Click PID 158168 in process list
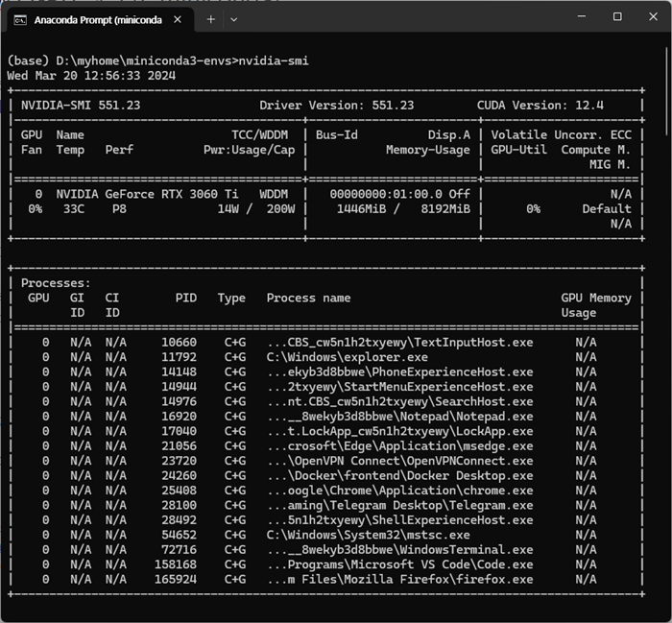This screenshot has width=672, height=623. 176,564
